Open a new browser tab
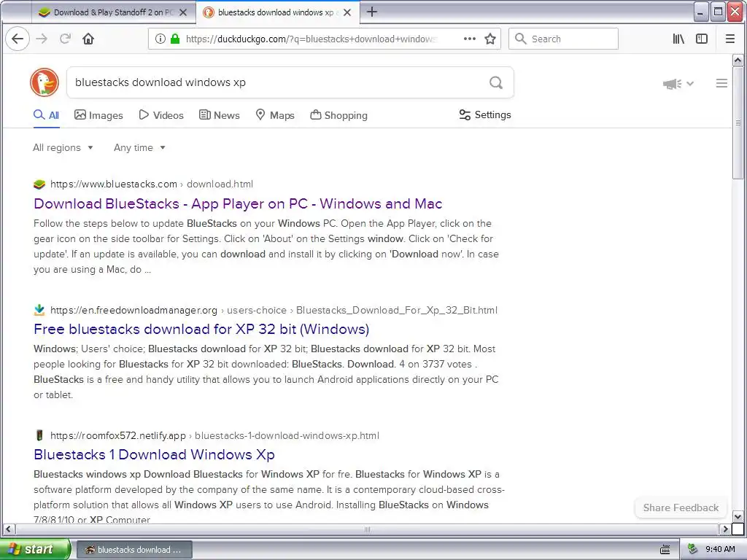This screenshot has height=560, width=747. (372, 12)
